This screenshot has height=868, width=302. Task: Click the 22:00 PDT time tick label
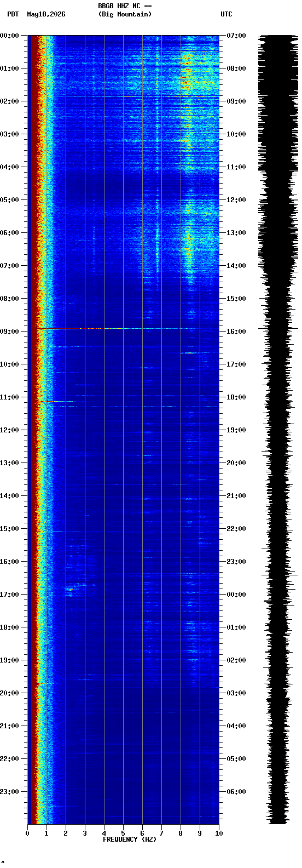click(10, 759)
